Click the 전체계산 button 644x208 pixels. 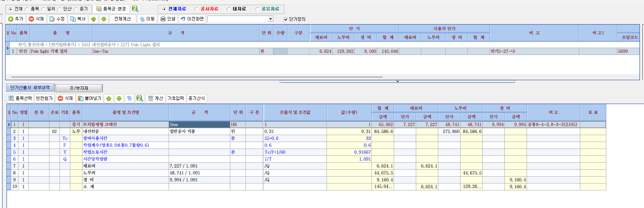coord(123,19)
